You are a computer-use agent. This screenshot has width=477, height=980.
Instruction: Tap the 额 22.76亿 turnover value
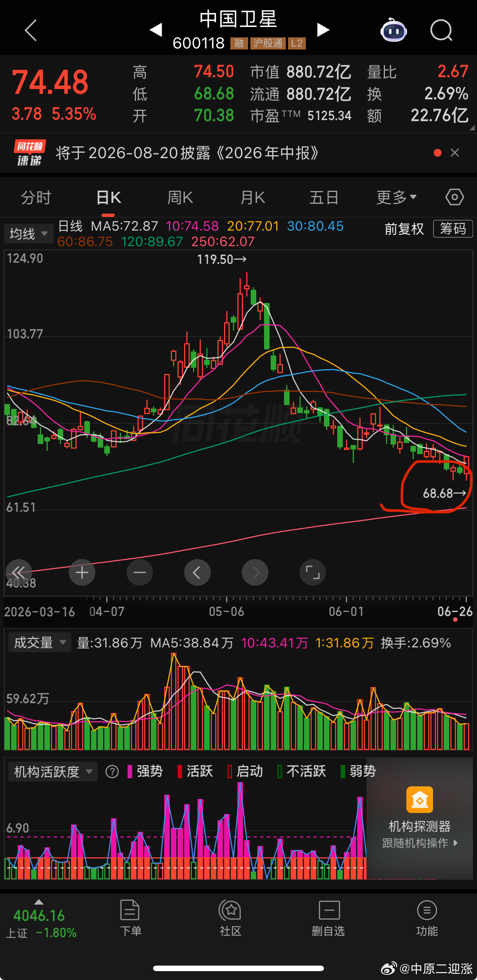[439, 115]
